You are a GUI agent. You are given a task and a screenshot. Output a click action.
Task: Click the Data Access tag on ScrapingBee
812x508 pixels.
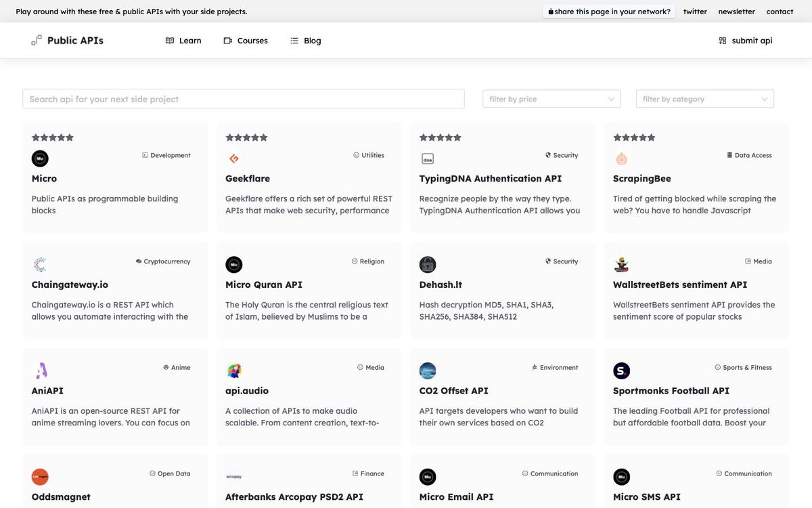pos(749,155)
